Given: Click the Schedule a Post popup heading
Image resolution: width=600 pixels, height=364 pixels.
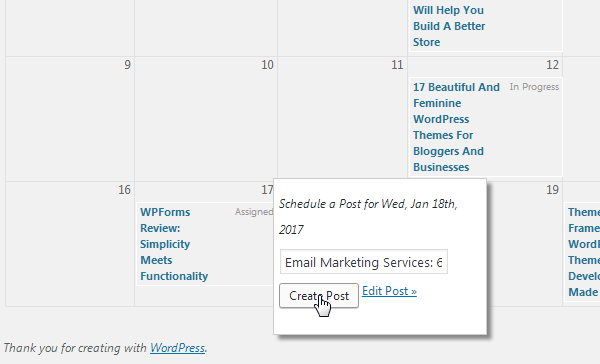Looking at the screenshot, I should point(368,217).
